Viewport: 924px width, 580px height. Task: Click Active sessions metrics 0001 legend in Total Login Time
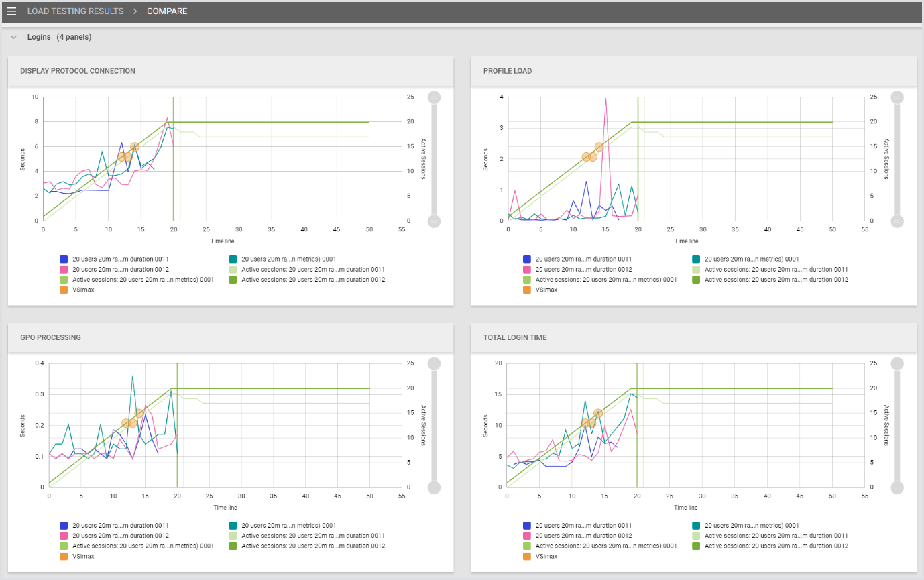coord(605,546)
